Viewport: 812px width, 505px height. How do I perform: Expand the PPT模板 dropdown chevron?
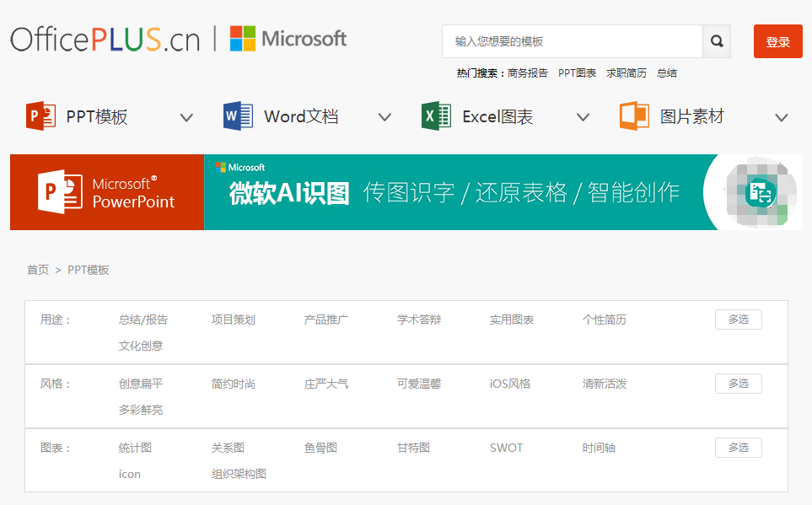pos(186,117)
